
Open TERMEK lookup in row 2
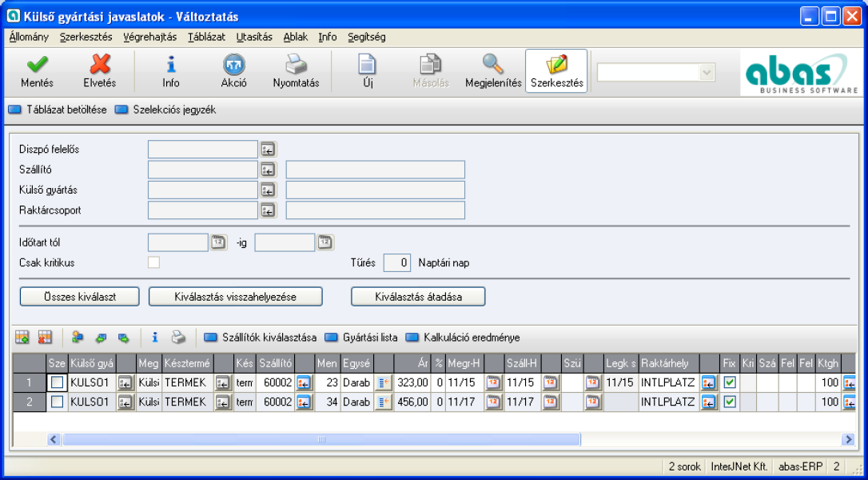click(x=224, y=402)
